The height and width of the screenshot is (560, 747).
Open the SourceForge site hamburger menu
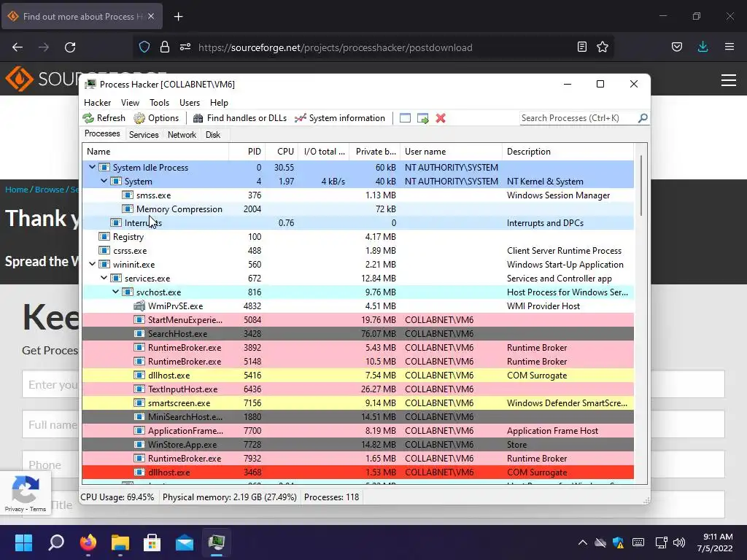729,80
